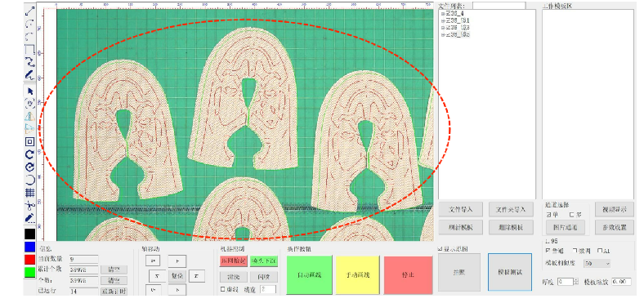Select the freehand pen tool below curve
This screenshot has width=644, height=303.
[29, 74]
